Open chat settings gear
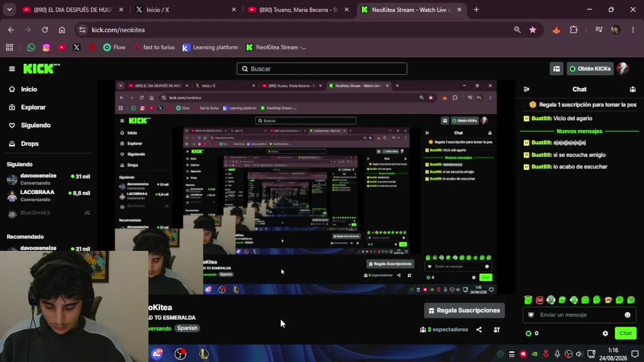Viewport: 644px width, 362px height. click(605, 333)
